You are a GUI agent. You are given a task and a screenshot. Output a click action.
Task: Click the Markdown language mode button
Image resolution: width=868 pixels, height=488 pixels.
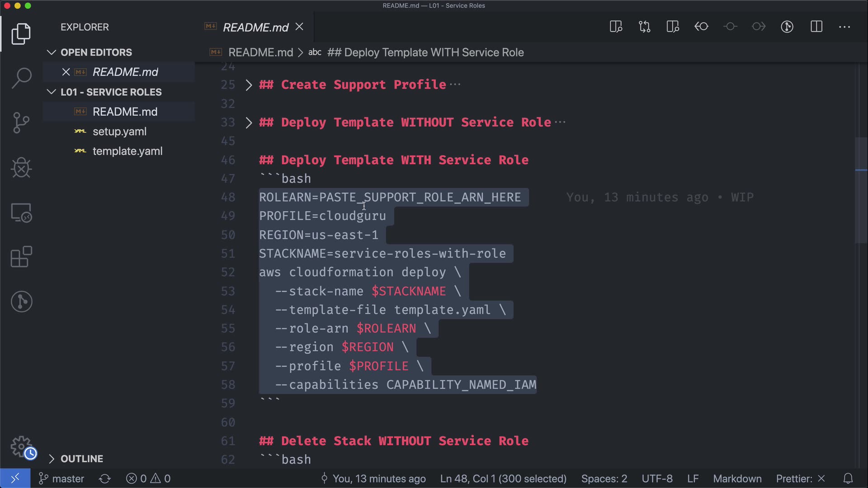[x=737, y=479]
